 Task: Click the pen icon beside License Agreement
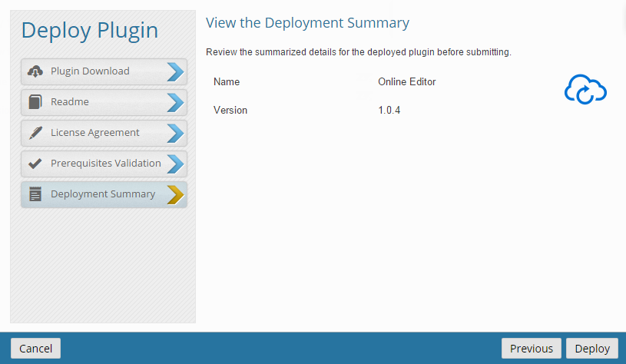(35, 133)
